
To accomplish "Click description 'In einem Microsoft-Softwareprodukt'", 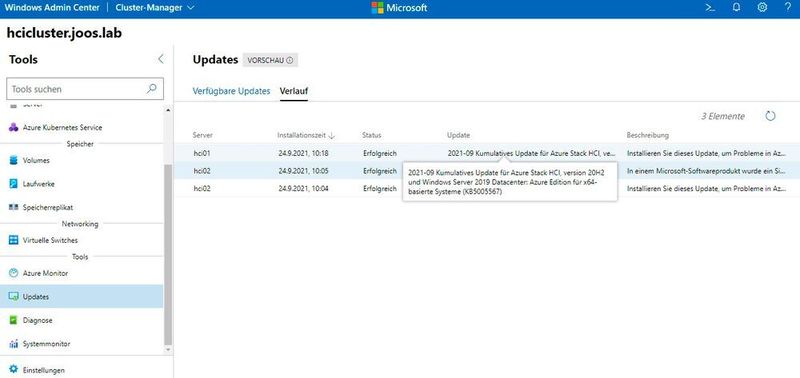I will [706, 171].
